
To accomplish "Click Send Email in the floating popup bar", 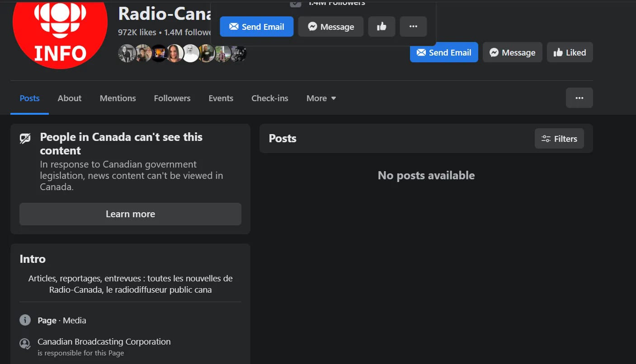I will 257,27.
